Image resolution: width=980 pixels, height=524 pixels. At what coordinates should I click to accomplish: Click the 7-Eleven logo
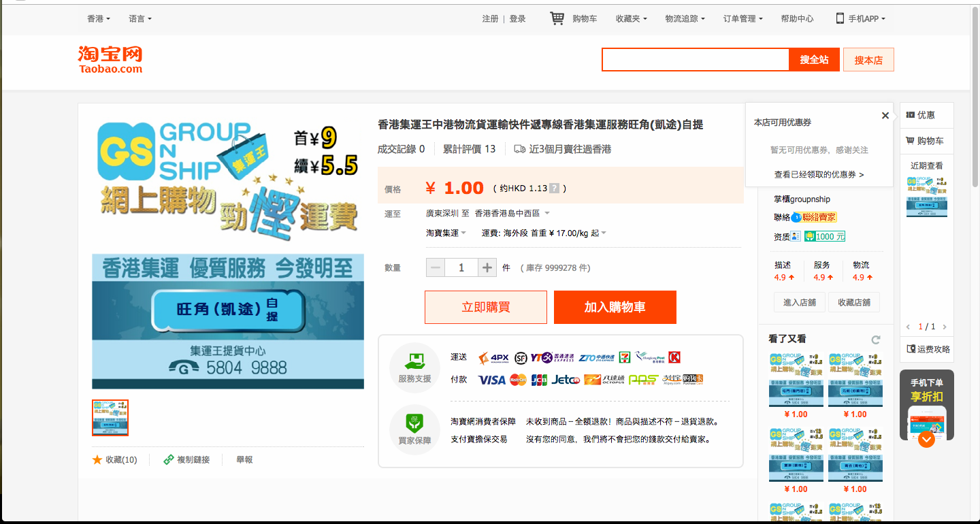click(x=624, y=357)
